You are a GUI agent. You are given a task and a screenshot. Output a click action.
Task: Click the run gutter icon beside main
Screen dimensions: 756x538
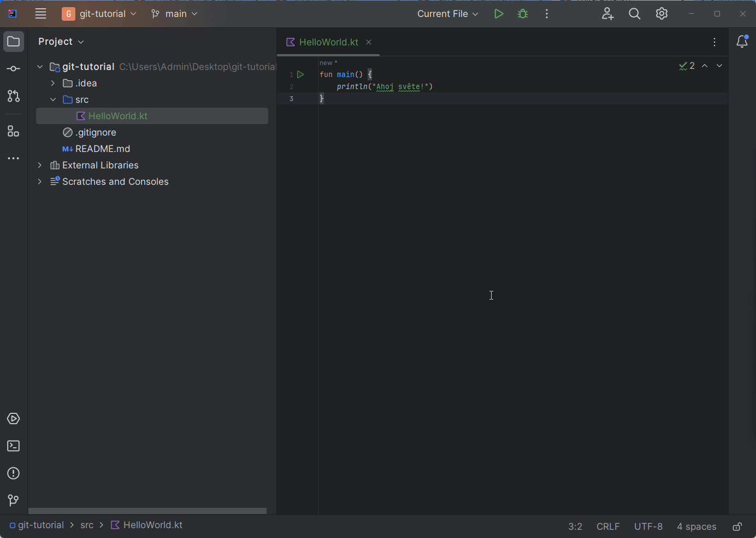(x=300, y=74)
